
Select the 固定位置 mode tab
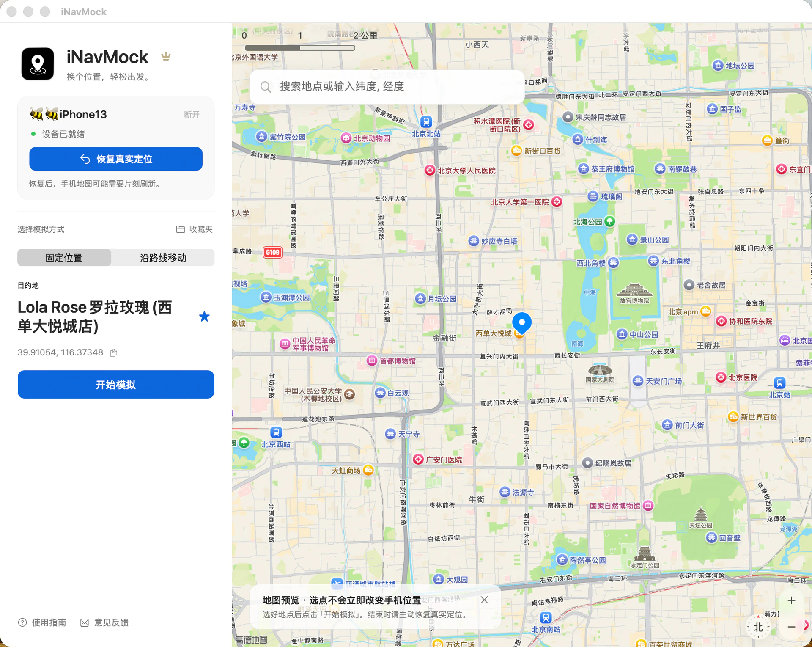[64, 258]
